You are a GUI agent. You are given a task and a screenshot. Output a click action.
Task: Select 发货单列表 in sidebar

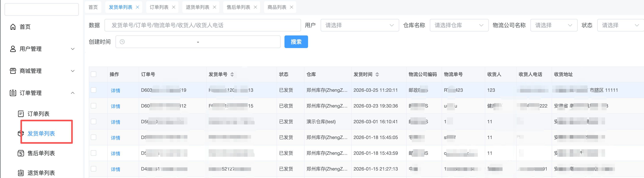pyautogui.click(x=41, y=133)
